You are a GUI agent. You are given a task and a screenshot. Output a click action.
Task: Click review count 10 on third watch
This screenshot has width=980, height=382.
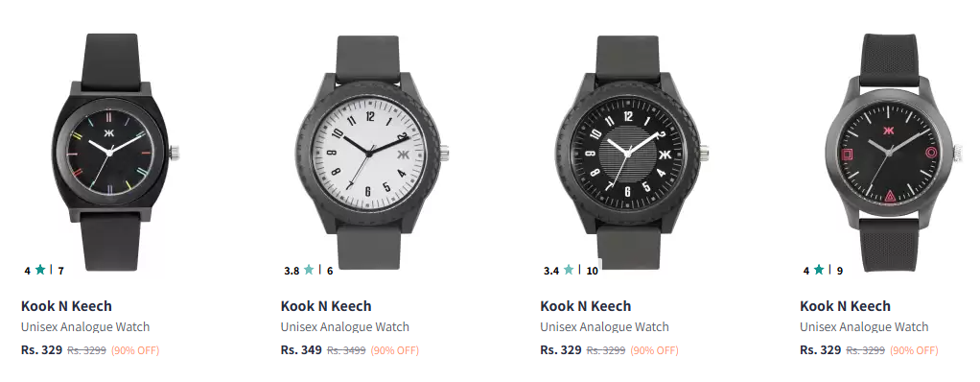point(593,271)
